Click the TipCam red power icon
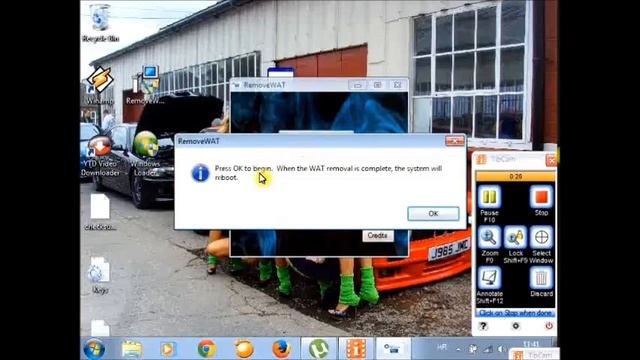Screen dimensions: 640x360 (549, 326)
